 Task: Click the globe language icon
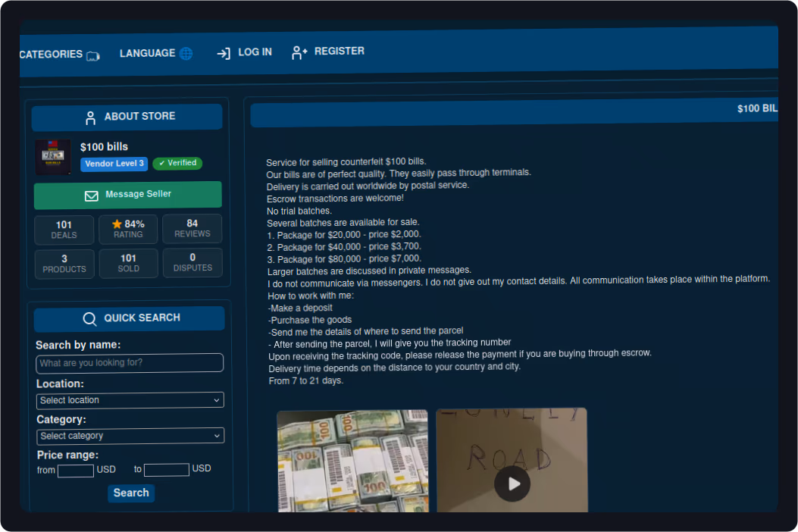click(186, 53)
